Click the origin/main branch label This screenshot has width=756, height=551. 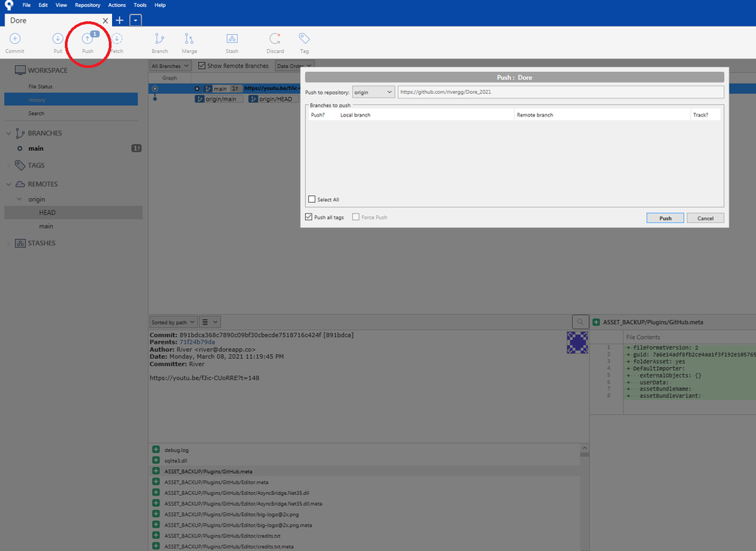pos(219,99)
